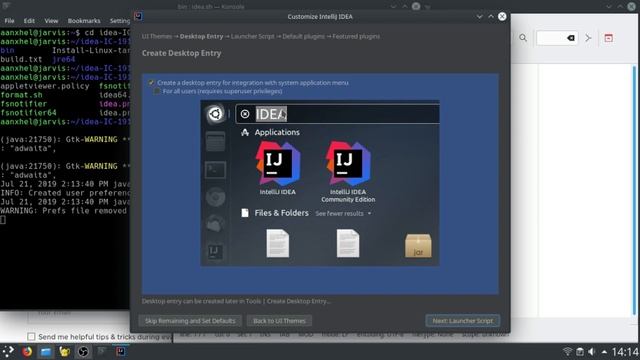The width and height of the screenshot is (640, 360).
Task: Click Default plugins in the wizard breadcrumb
Action: 303,36
